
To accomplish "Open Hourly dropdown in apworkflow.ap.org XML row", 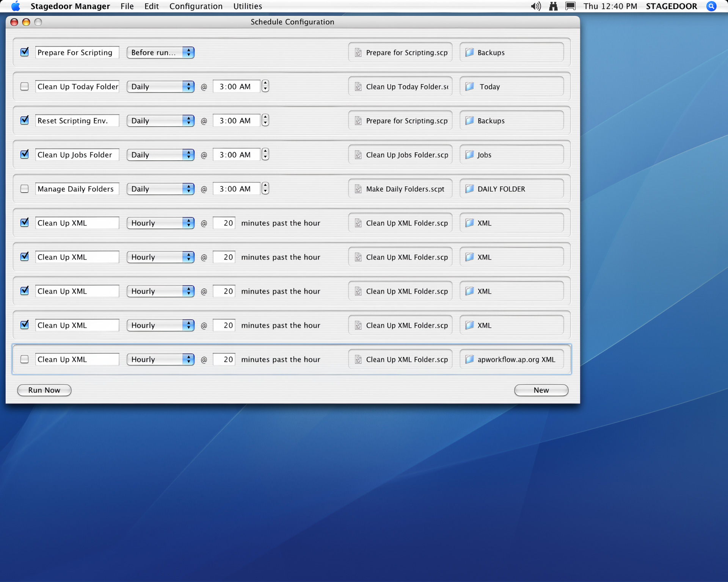I will [x=160, y=359].
